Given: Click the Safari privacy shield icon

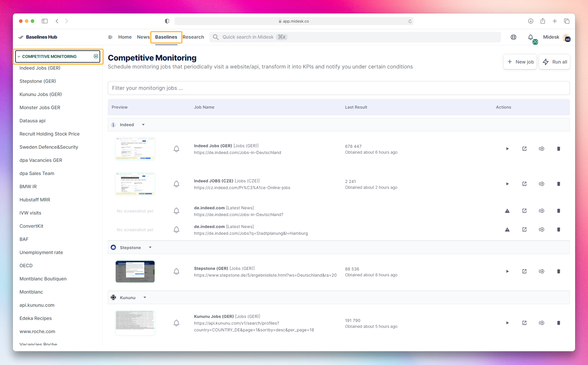Looking at the screenshot, I should click(167, 21).
